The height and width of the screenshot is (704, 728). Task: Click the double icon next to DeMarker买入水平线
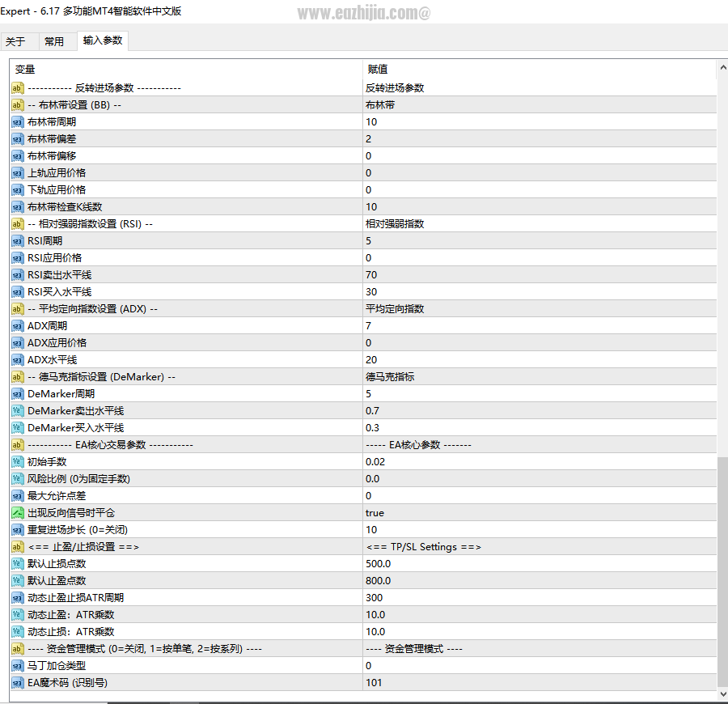(17, 428)
